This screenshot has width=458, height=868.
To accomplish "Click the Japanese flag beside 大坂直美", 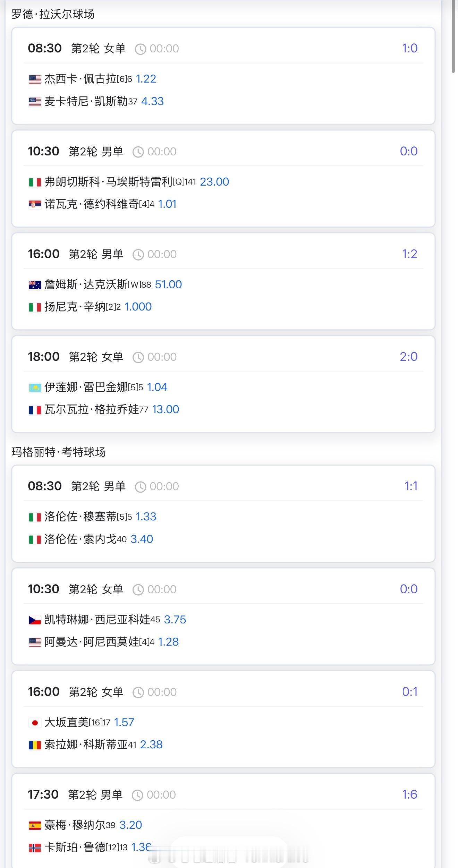I will pos(35,723).
